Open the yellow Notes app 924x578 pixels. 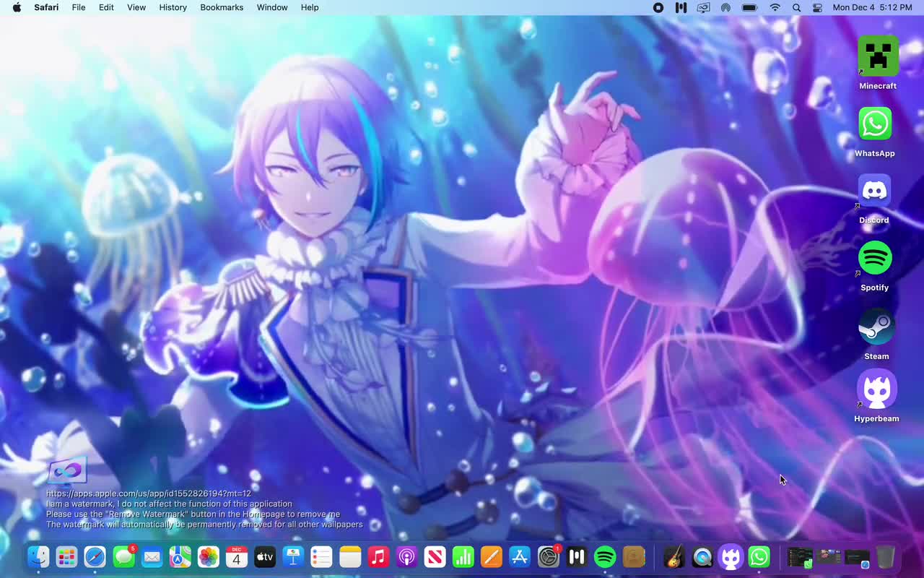pyautogui.click(x=350, y=557)
